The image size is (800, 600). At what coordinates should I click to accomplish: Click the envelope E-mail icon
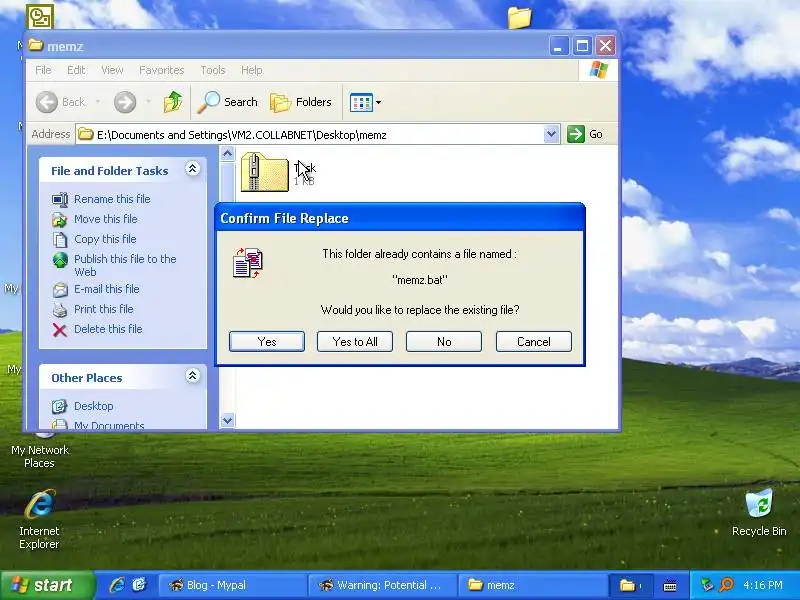[60, 290]
